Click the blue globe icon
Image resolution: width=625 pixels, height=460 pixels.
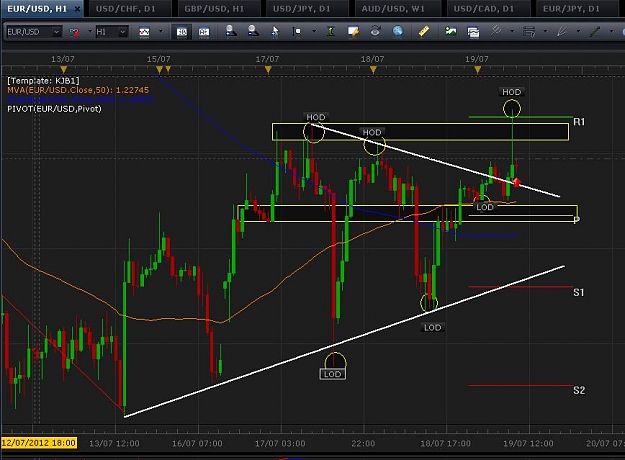coord(397,31)
